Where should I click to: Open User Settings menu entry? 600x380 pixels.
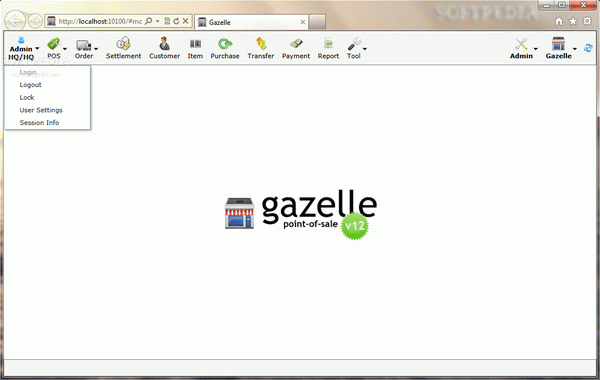tap(47, 110)
